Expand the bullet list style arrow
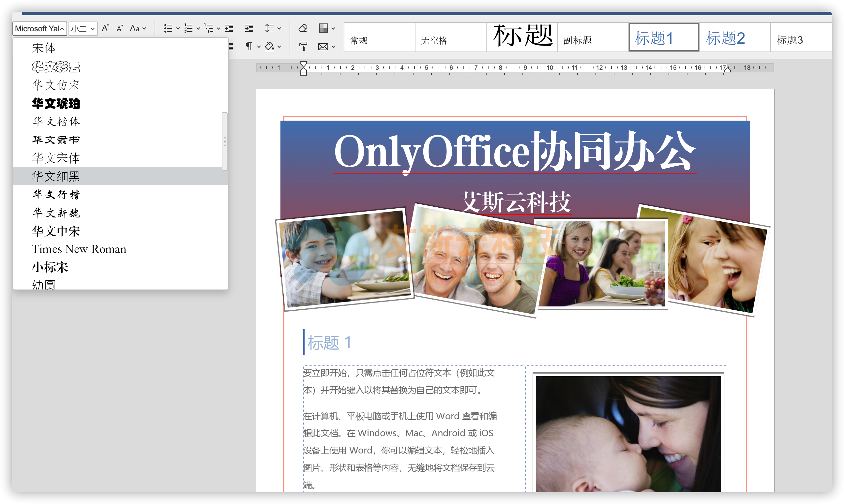Screen dimensions: 844x504 178,29
